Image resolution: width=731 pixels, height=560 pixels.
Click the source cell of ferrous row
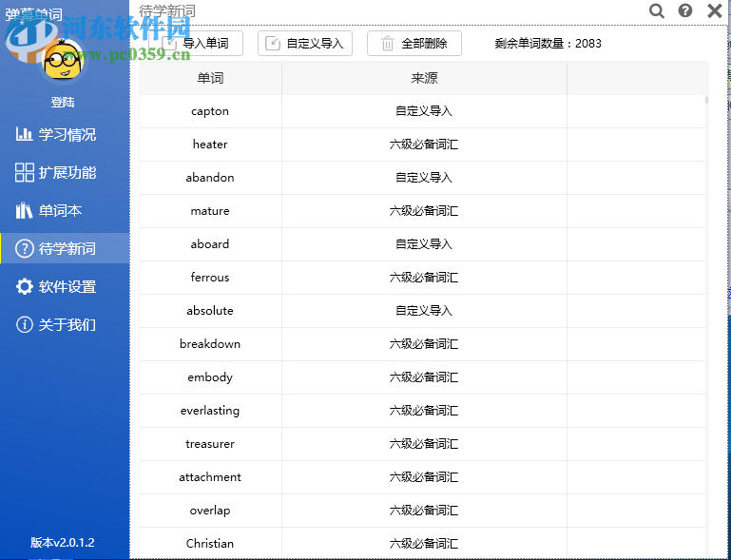(x=424, y=277)
